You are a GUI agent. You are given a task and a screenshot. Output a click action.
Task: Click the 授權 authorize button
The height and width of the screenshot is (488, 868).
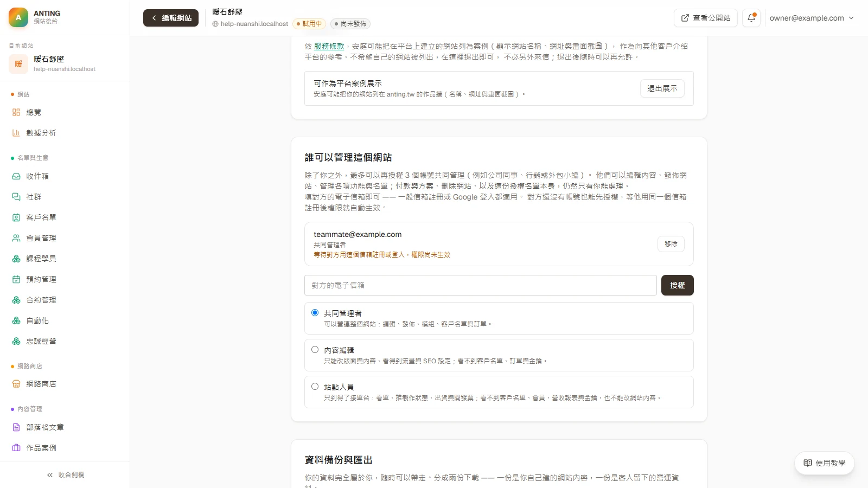click(x=678, y=285)
